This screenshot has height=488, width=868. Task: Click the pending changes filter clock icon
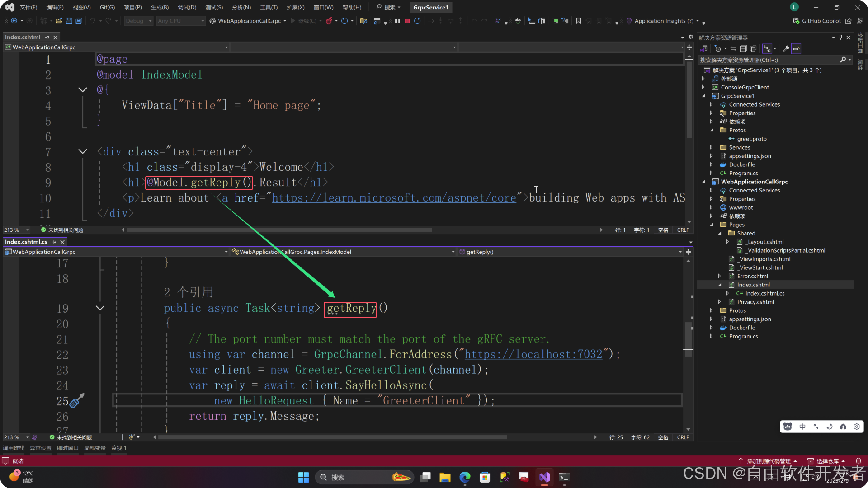pyautogui.click(x=717, y=48)
